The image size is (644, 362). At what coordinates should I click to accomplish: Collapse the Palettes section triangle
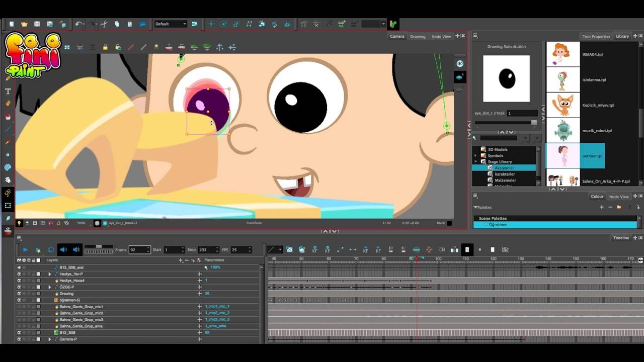coord(475,207)
